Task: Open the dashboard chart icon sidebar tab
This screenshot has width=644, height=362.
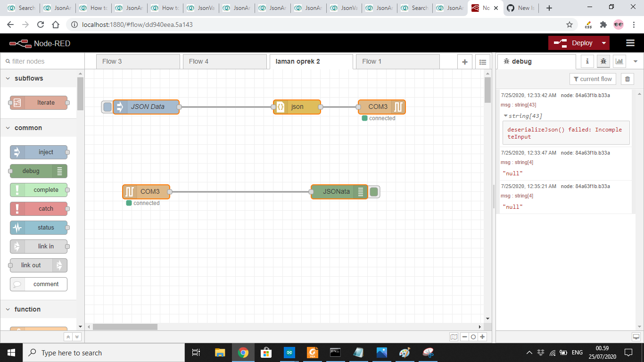Action: (619, 61)
